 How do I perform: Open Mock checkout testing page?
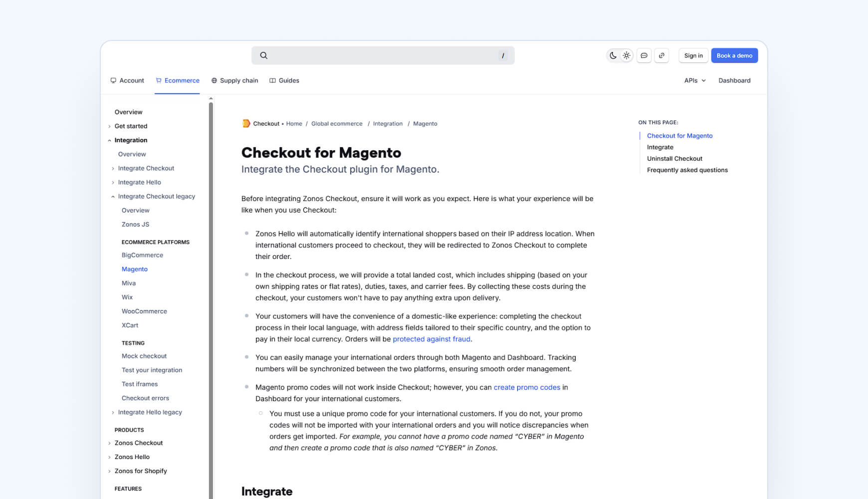point(144,356)
